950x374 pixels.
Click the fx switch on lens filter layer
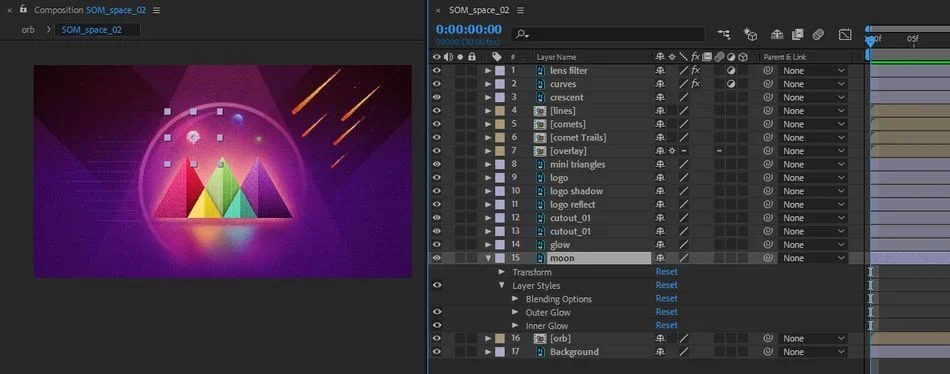pos(696,70)
